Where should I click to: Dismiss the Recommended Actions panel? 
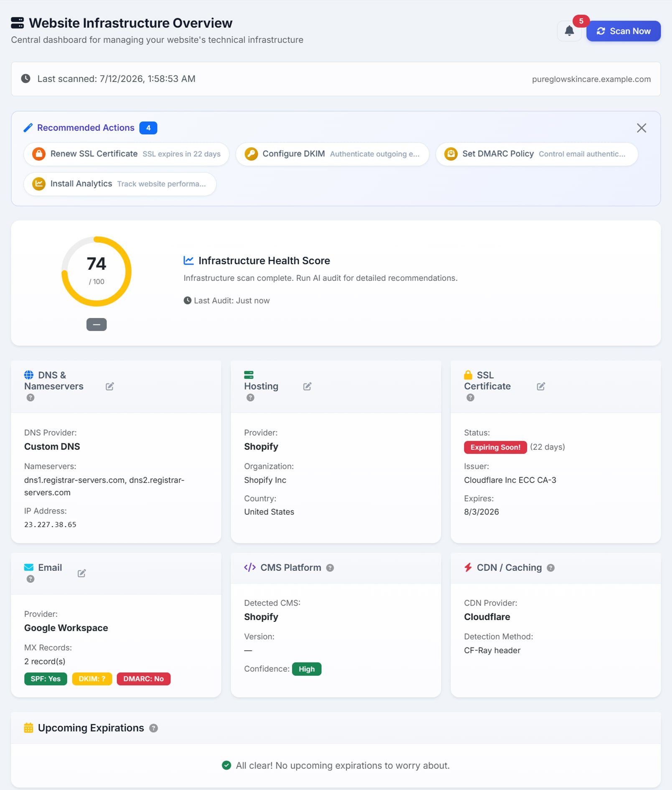641,128
